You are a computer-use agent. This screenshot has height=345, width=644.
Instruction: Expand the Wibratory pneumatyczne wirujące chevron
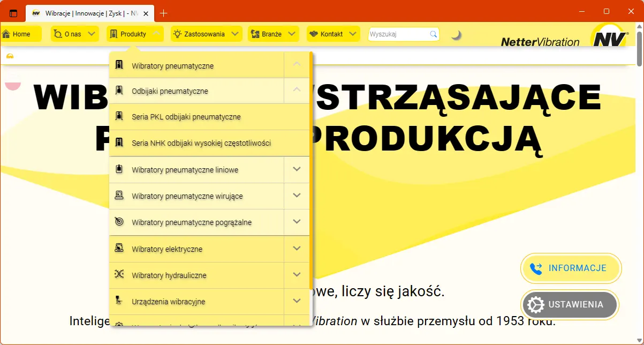297,196
